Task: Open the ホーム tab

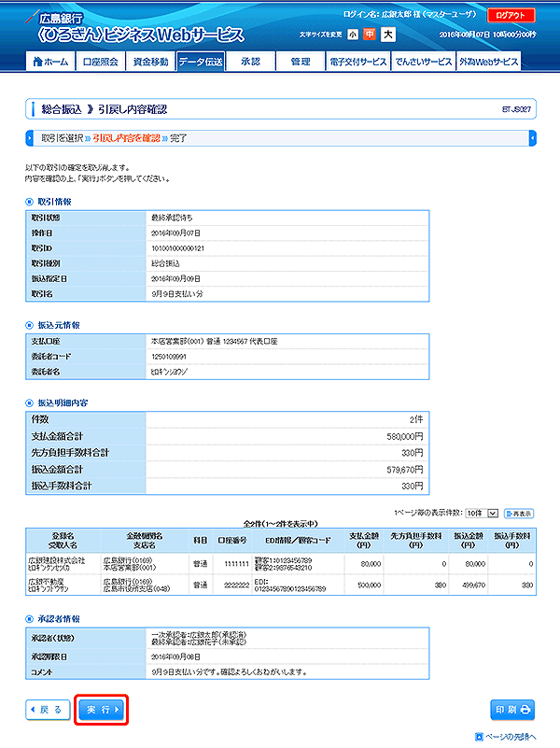Action: click(51, 62)
